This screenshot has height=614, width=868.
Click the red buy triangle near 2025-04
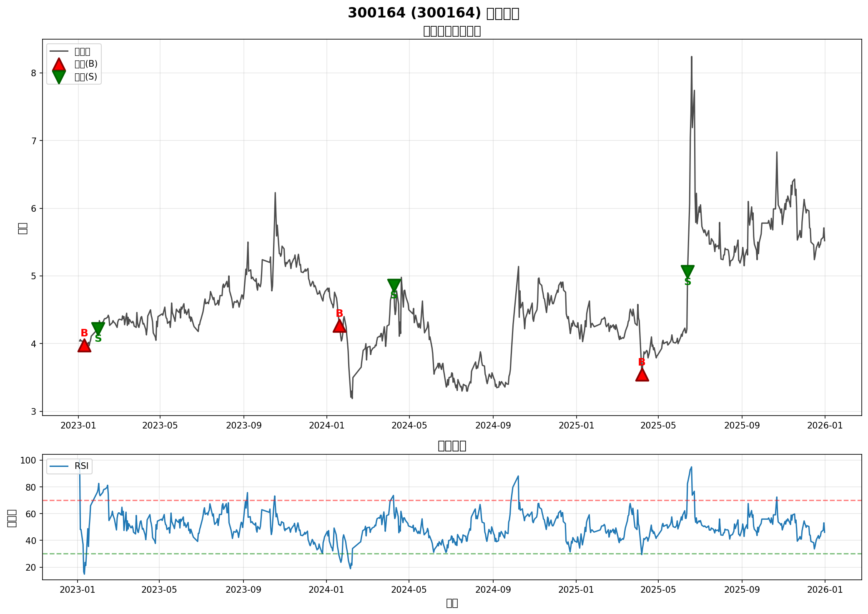point(642,375)
